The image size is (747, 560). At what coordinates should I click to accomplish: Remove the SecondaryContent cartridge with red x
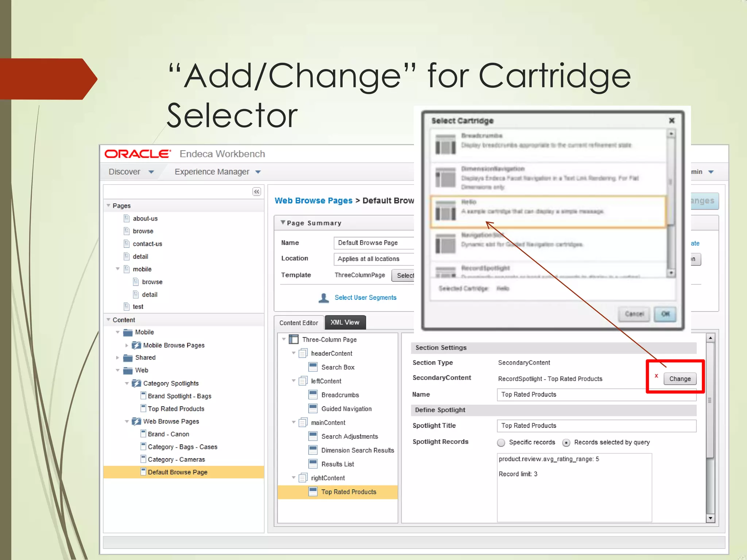pos(656,376)
